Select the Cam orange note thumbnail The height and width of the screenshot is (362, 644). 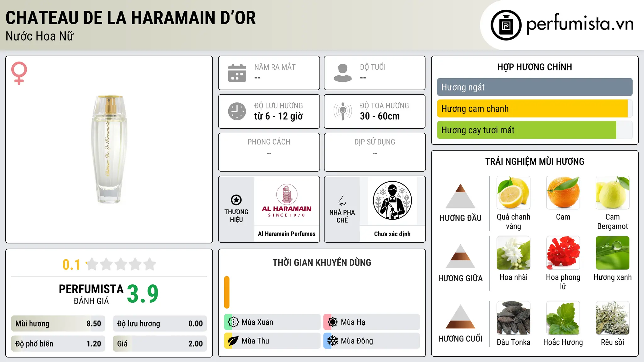pyautogui.click(x=563, y=193)
